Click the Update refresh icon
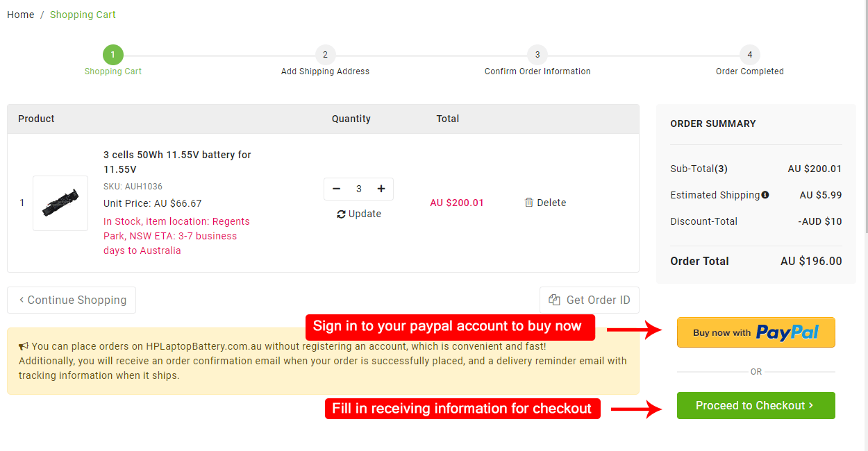The height and width of the screenshot is (451, 868). 341,214
